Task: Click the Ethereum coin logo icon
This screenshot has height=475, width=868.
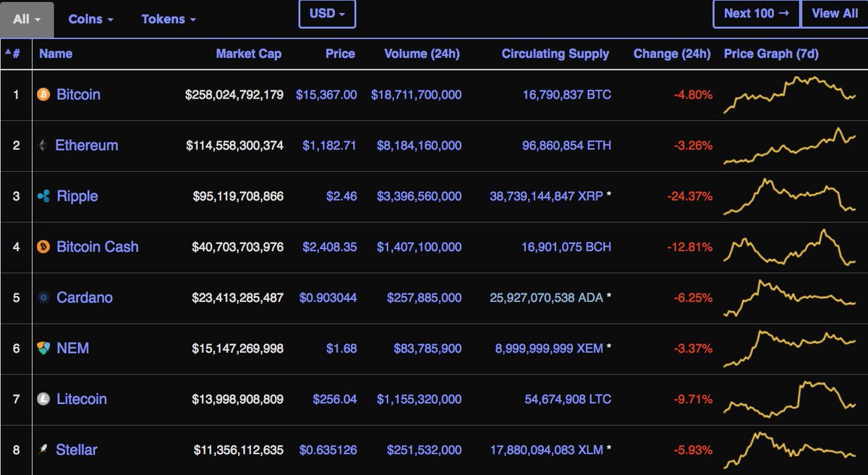Action: (x=43, y=145)
